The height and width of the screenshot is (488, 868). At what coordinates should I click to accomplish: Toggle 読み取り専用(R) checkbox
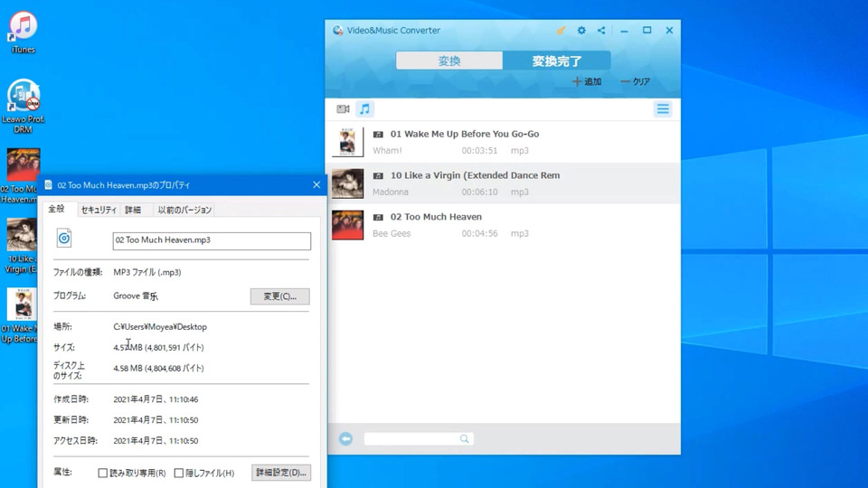pos(102,473)
